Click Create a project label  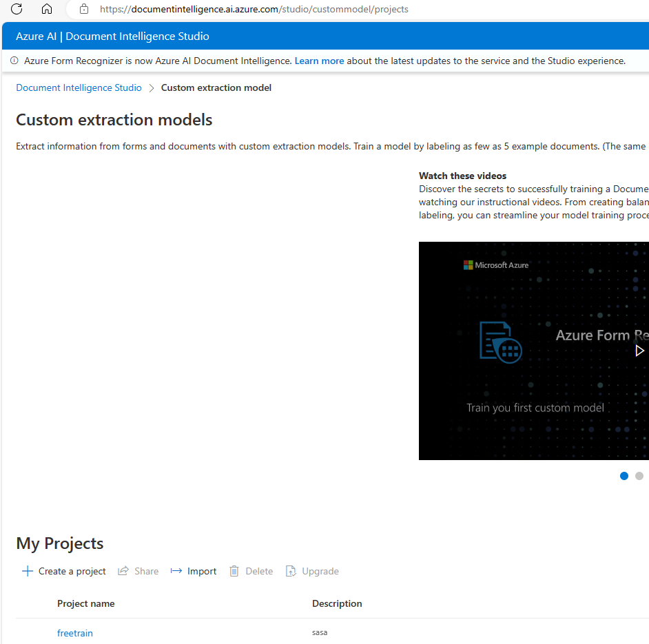pos(72,571)
